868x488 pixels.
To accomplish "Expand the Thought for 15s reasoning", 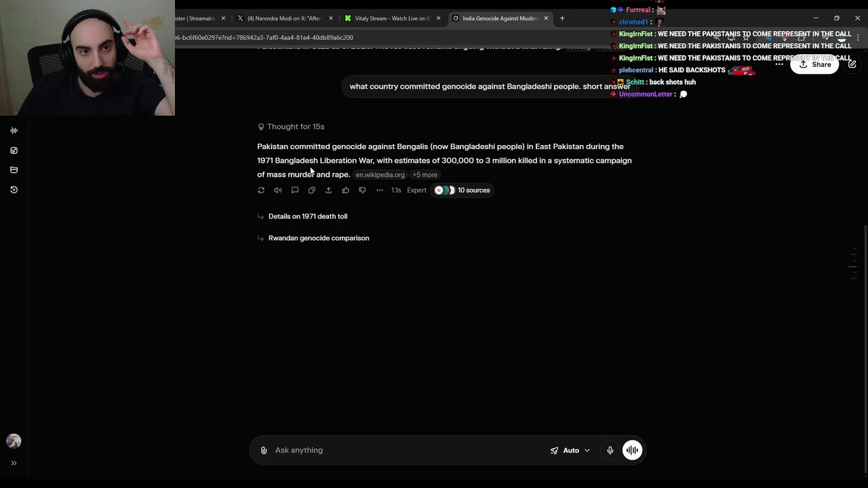I will coord(291,127).
